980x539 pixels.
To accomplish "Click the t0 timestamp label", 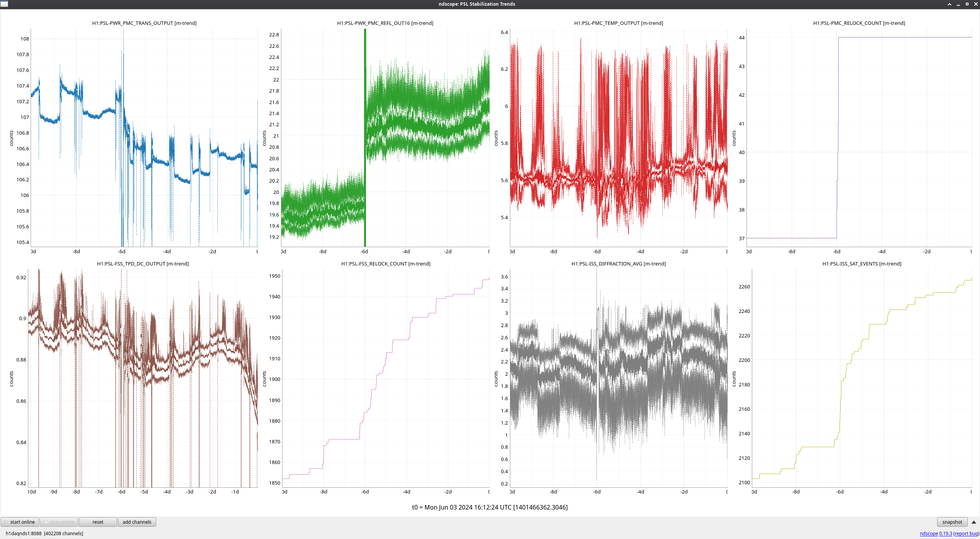I will [x=490, y=507].
